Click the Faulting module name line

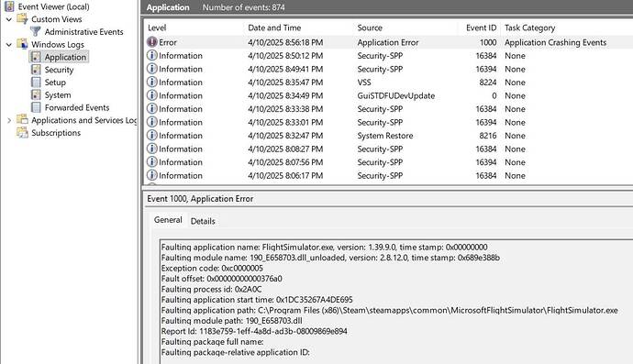[330, 258]
